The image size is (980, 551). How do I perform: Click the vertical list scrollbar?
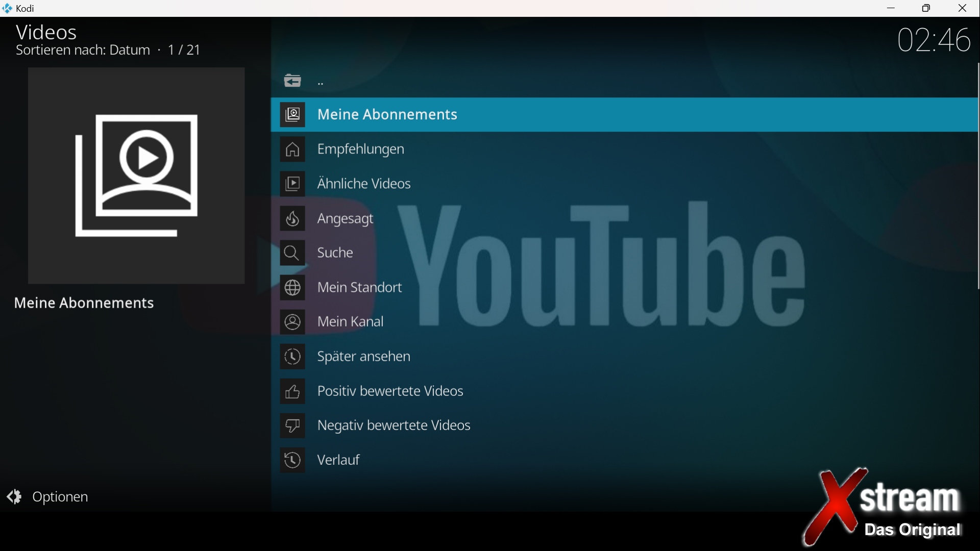(977, 176)
